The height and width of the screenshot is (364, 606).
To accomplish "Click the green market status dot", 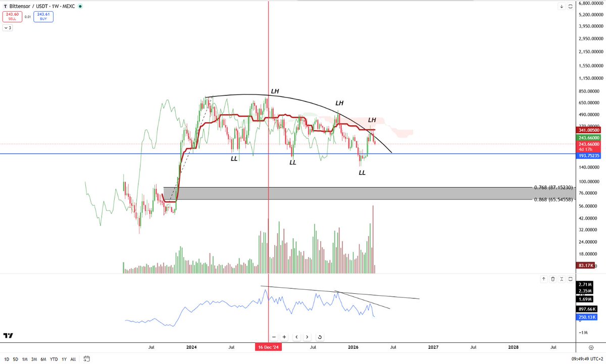I will click(81, 7).
